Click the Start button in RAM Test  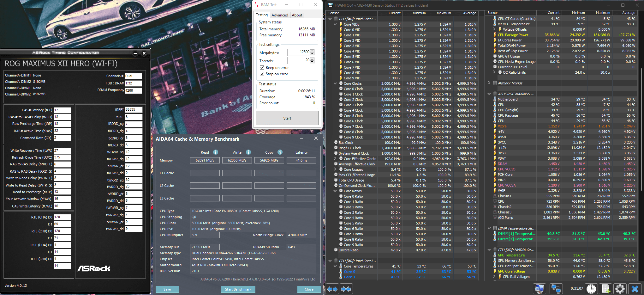point(287,118)
